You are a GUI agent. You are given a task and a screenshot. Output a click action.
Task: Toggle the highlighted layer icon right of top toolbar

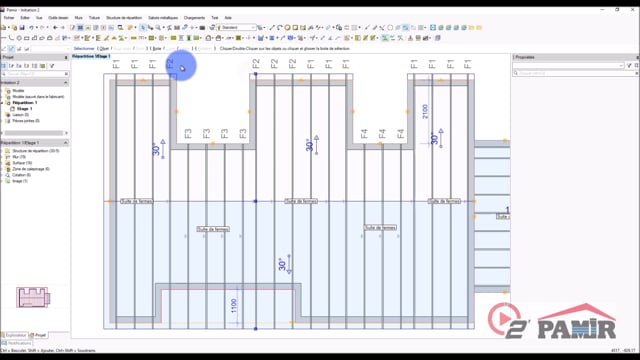(x=405, y=28)
